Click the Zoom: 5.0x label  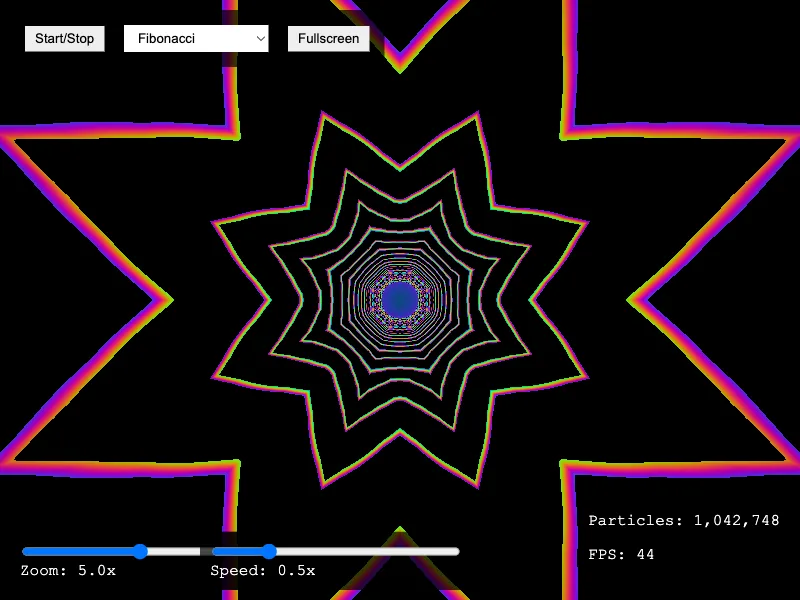[x=68, y=570]
